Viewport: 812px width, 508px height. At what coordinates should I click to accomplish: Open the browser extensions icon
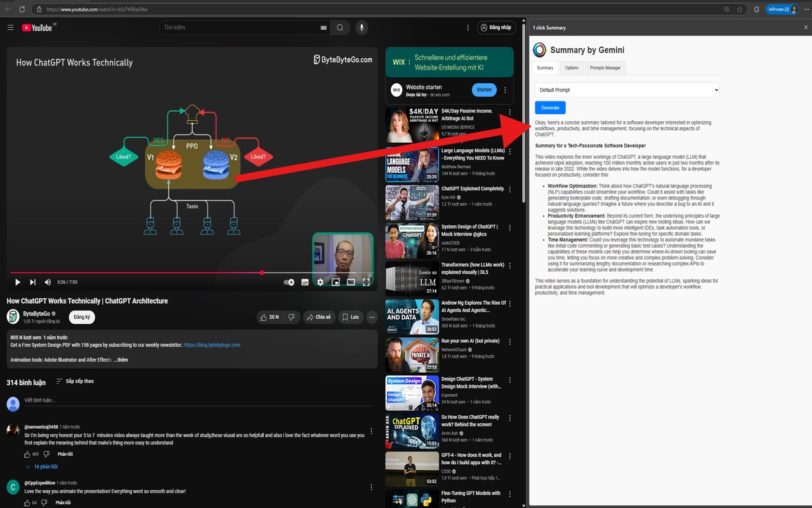point(757,10)
